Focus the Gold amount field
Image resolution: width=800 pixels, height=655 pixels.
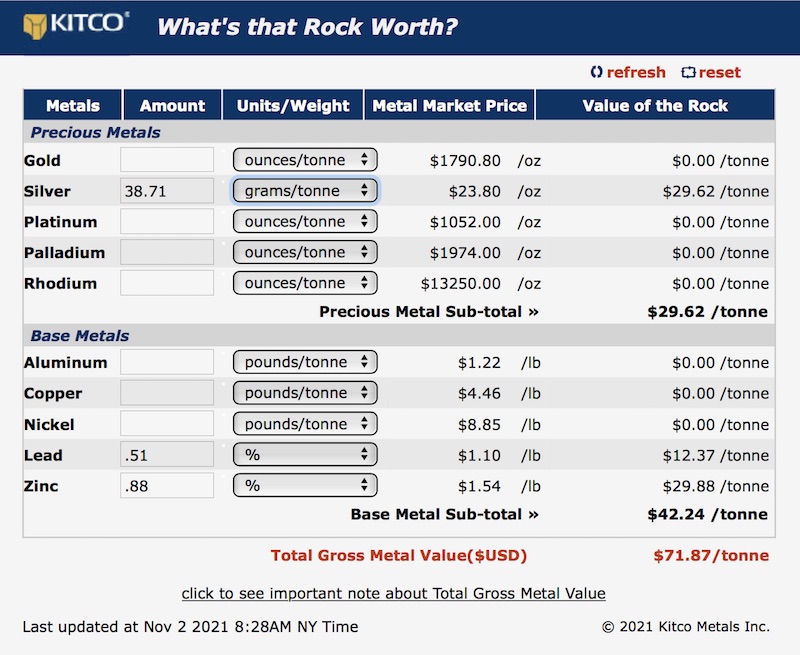167,160
